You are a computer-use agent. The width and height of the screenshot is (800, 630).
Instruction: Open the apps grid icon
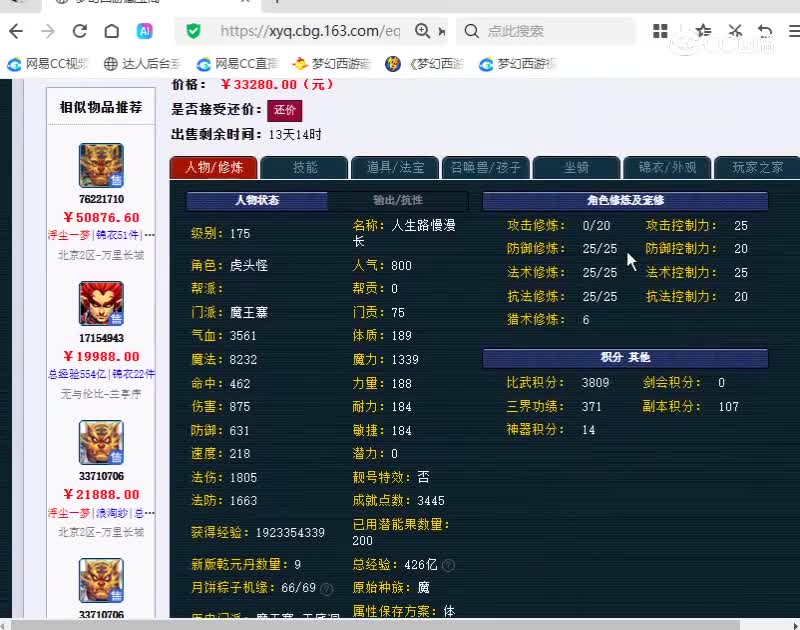pos(660,31)
